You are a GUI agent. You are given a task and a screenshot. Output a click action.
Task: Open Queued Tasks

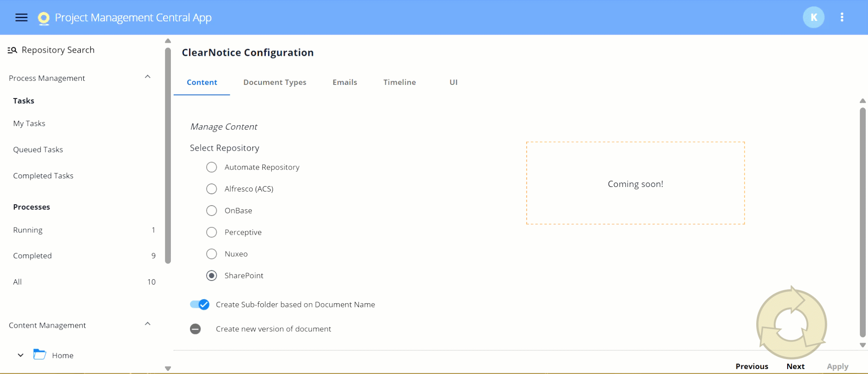click(38, 149)
